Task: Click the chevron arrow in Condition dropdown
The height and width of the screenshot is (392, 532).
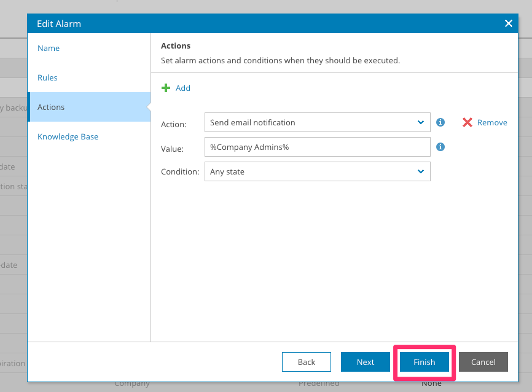Action: click(x=421, y=171)
